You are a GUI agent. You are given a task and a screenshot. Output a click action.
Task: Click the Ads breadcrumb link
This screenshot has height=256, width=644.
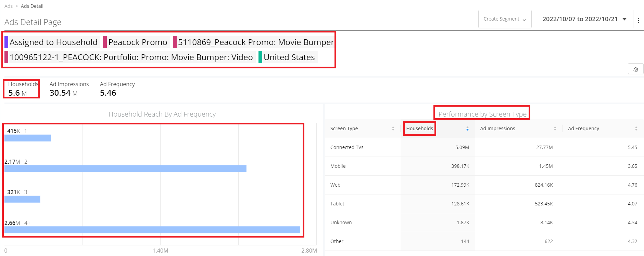[9, 6]
